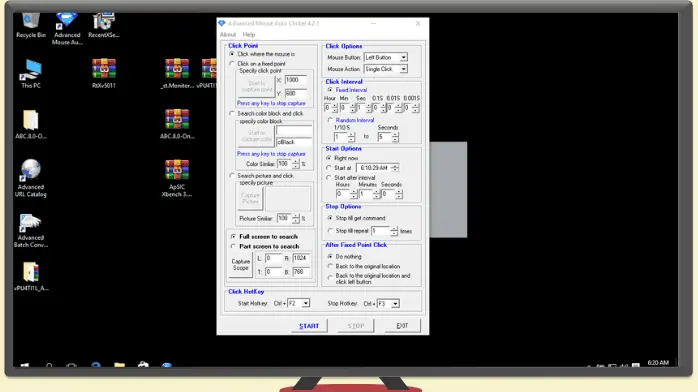Open File Explorer from the taskbar
Screen dimensions: 698x392
[119, 365]
